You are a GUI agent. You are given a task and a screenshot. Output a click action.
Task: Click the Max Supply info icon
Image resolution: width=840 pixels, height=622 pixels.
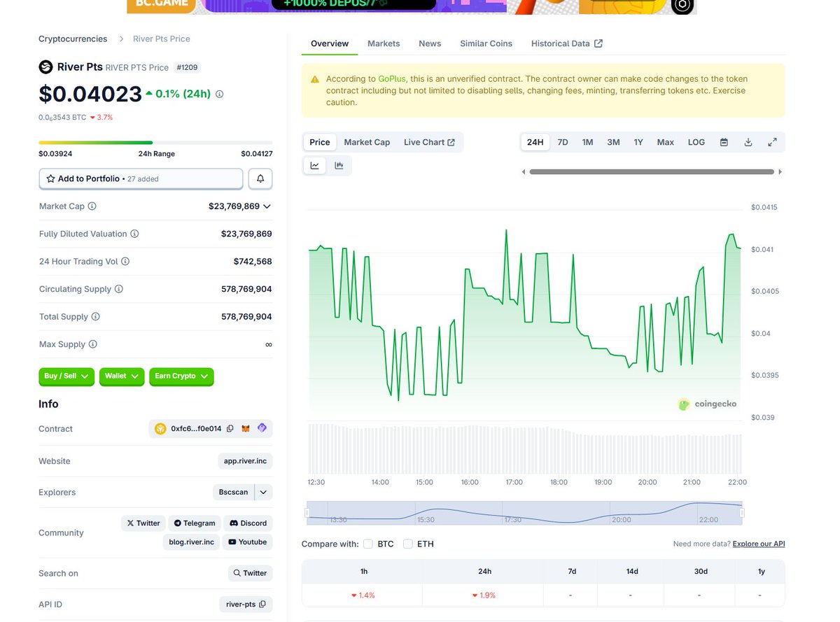click(x=93, y=344)
